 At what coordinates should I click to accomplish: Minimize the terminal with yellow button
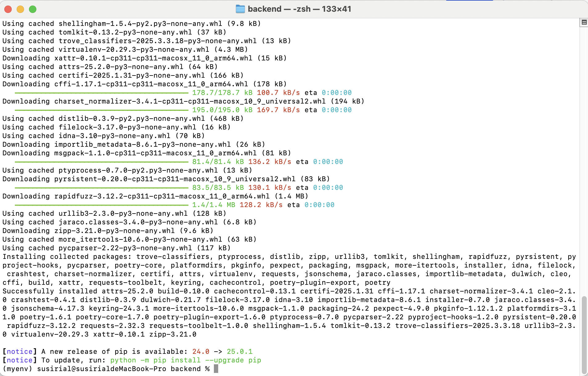pyautogui.click(x=20, y=9)
